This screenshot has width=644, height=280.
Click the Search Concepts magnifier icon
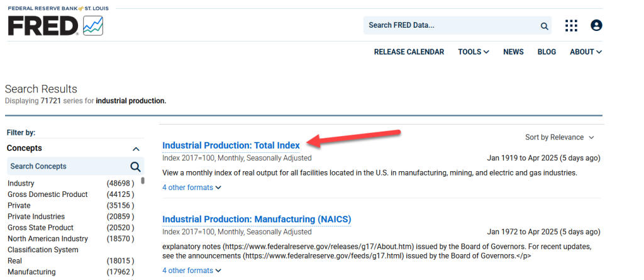(135, 167)
